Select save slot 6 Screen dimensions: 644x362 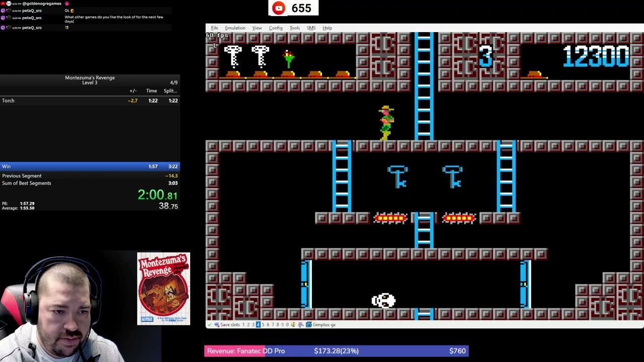click(268, 325)
